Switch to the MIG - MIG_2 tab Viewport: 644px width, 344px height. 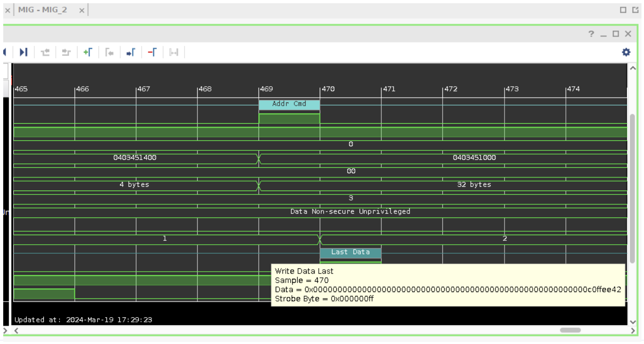tap(43, 10)
